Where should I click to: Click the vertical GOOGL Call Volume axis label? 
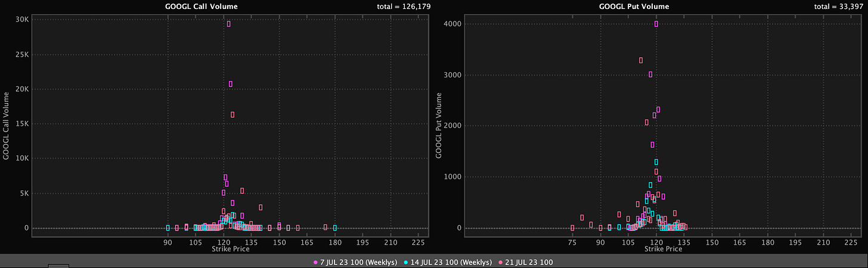point(7,124)
